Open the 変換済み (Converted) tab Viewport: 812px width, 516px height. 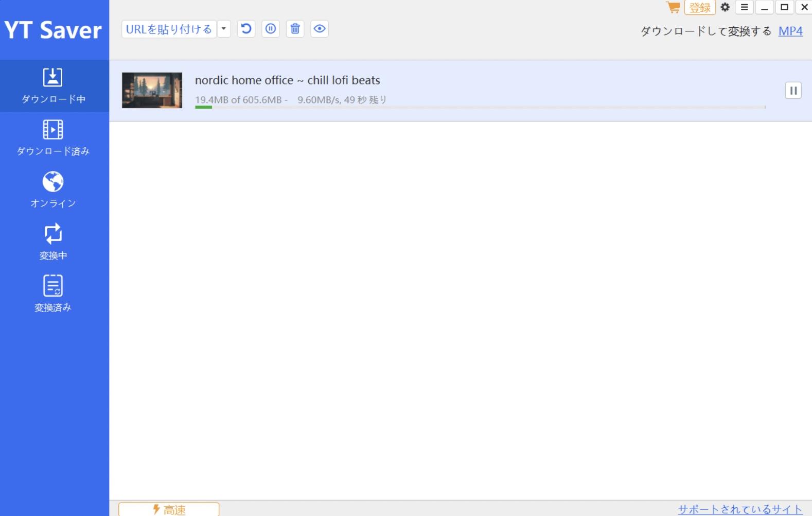point(54,294)
